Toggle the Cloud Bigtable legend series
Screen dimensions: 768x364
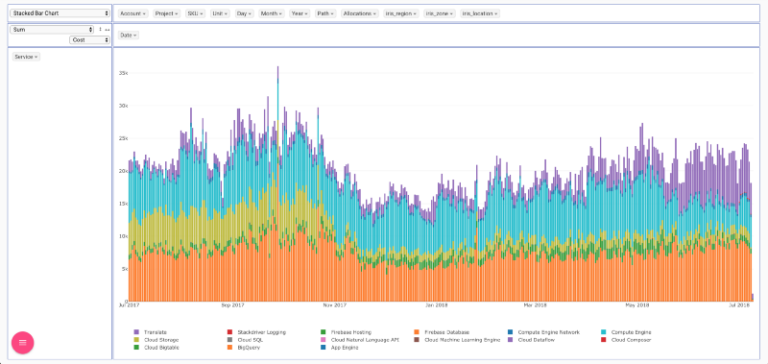pos(156,347)
